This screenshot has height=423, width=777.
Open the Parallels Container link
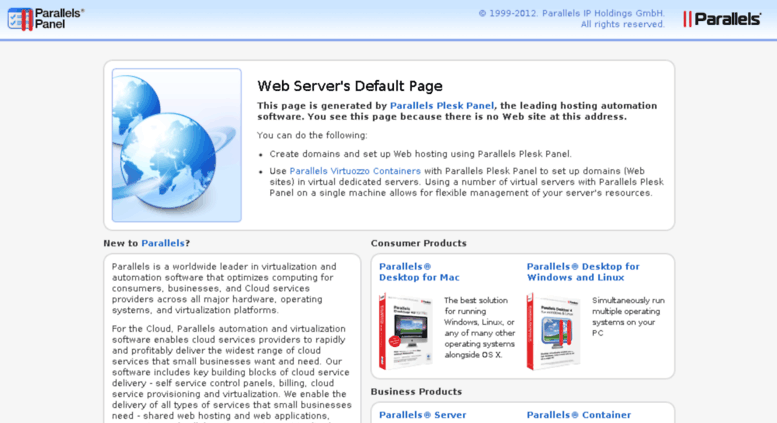coord(578,415)
